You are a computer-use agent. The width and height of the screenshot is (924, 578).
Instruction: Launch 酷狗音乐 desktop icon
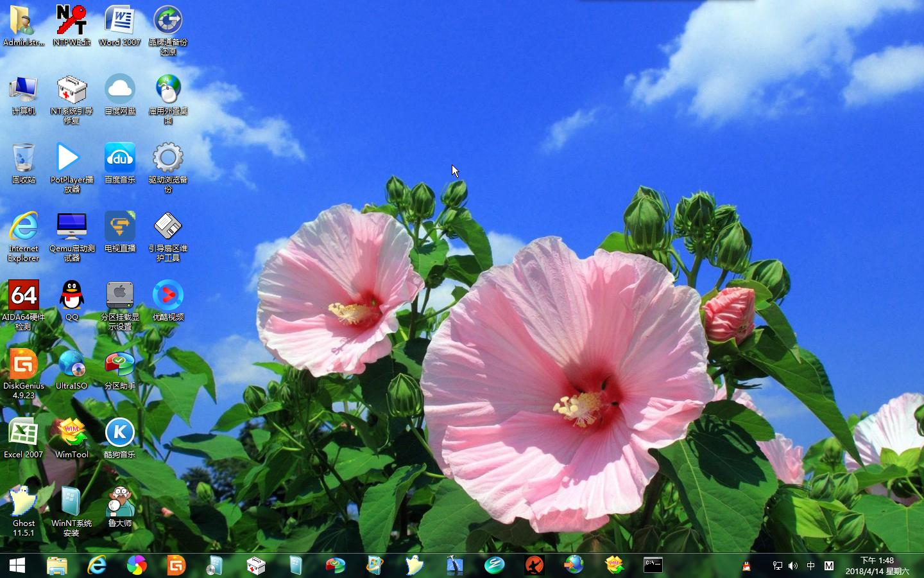120,438
